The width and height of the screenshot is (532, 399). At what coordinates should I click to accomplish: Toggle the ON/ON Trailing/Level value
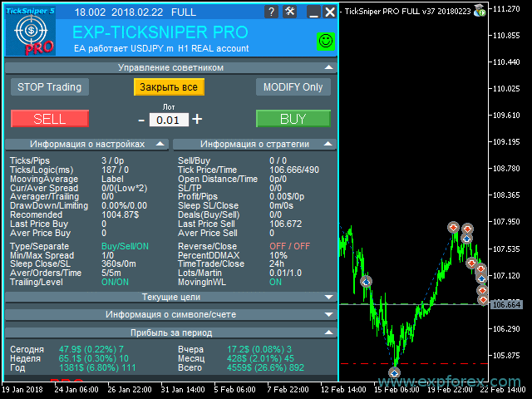coord(115,283)
